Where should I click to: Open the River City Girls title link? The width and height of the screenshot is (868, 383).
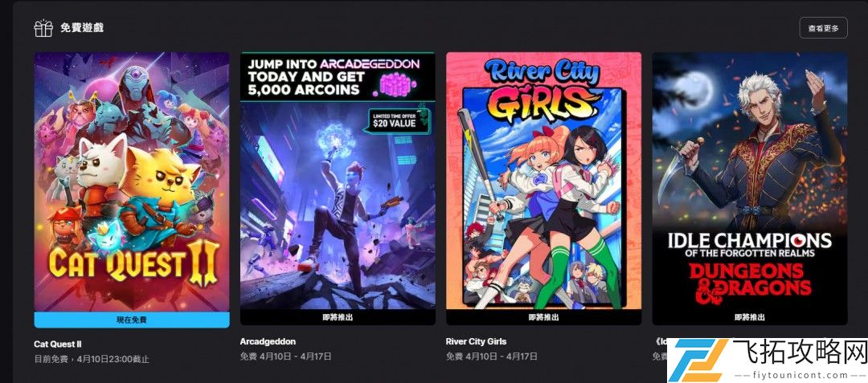click(476, 341)
